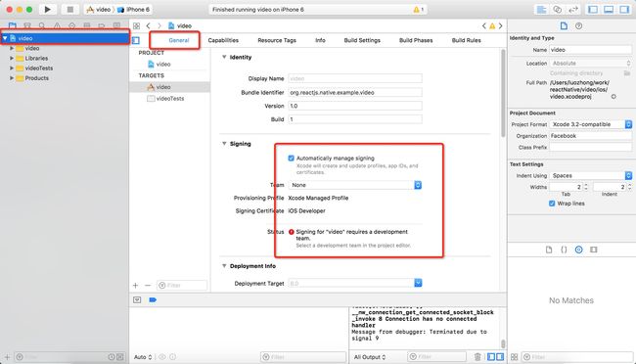This screenshot has height=364, width=636.
Task: Click the Bundle Identifier field
Action: coord(355,93)
